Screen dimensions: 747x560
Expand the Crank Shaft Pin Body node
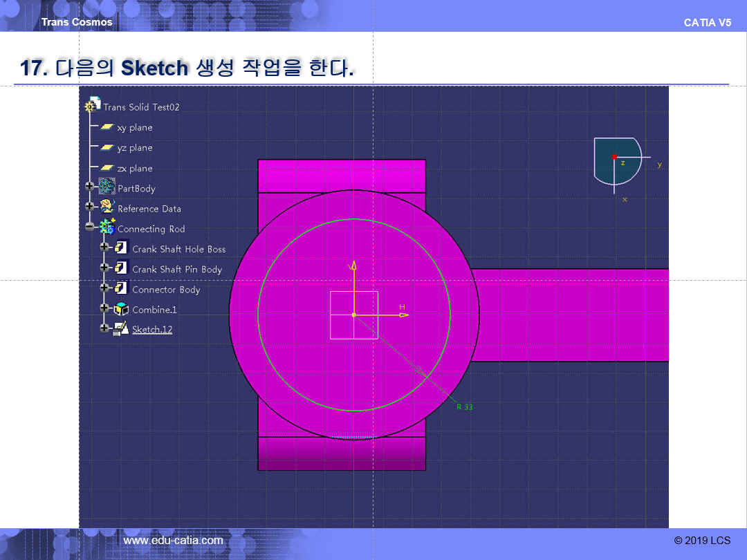[104, 268]
